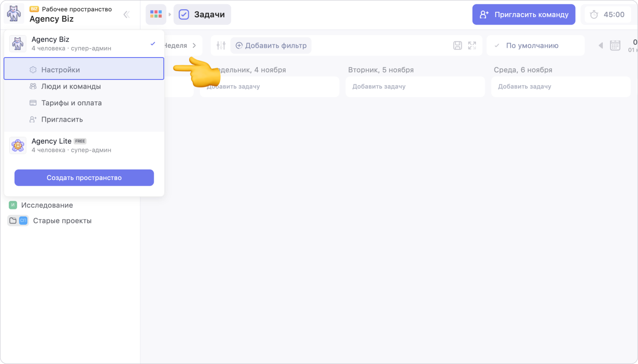Click the Задачи checkbox icon
Image resolution: width=638 pixels, height=364 pixels.
point(184,14)
